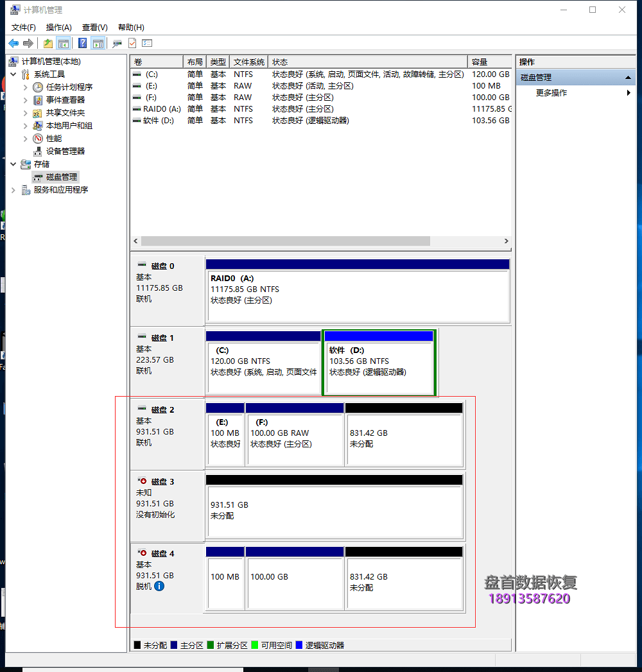Expand the 共享文件夹 node

(25, 113)
